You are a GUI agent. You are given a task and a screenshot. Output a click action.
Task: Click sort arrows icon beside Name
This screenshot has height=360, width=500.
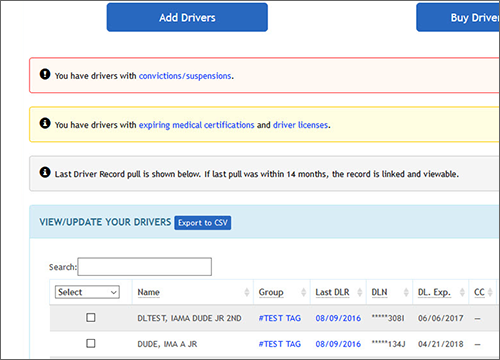pos(247,292)
